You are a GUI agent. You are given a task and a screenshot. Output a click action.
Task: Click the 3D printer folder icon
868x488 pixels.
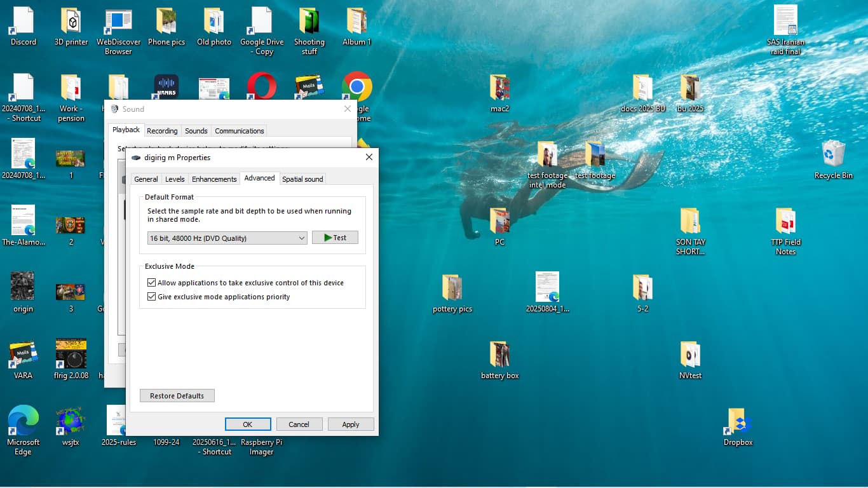[x=71, y=22]
